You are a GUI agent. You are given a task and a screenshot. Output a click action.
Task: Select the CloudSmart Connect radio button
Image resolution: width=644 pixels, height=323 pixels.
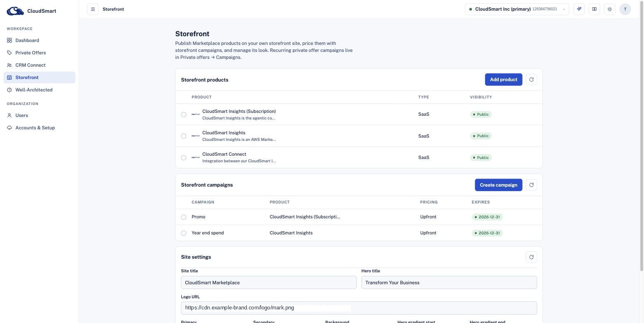[184, 158]
